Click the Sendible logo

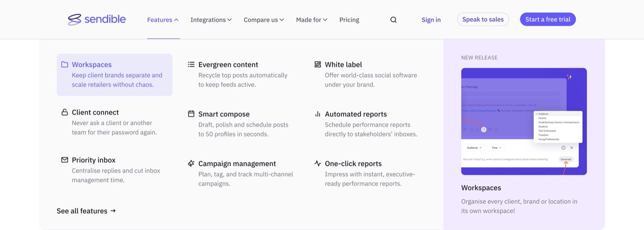tap(97, 19)
